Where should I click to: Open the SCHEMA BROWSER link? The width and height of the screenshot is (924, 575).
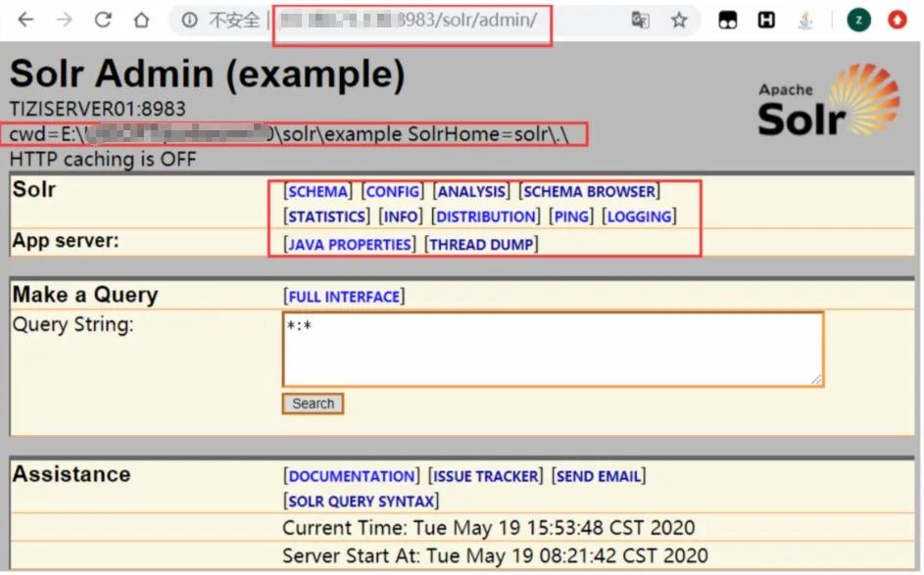pos(589,191)
